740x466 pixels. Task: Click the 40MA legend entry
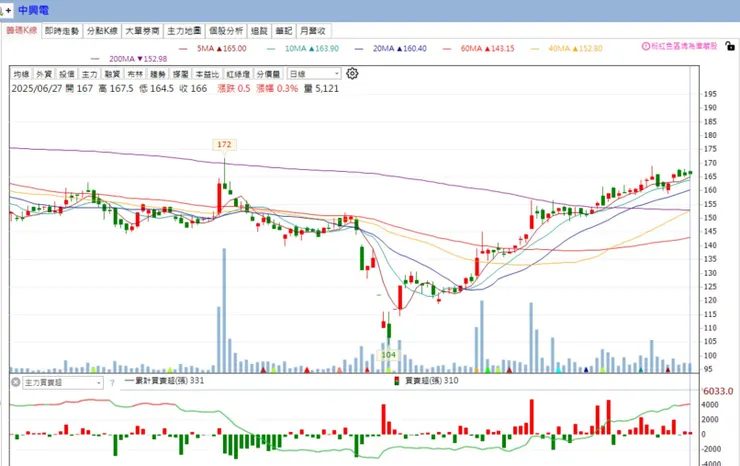567,48
